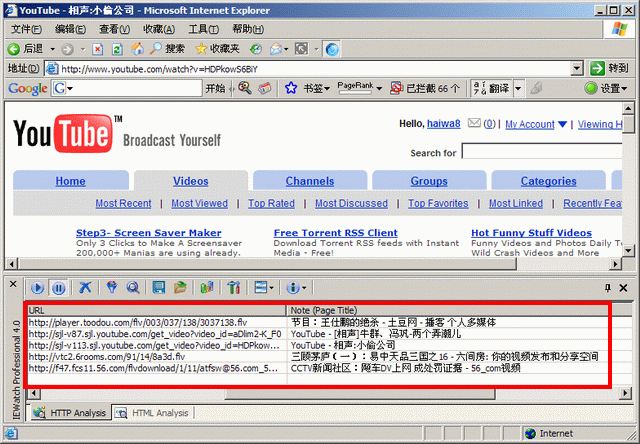Click the YouTube Search for input box
The image size is (640, 444).
coord(542,151)
